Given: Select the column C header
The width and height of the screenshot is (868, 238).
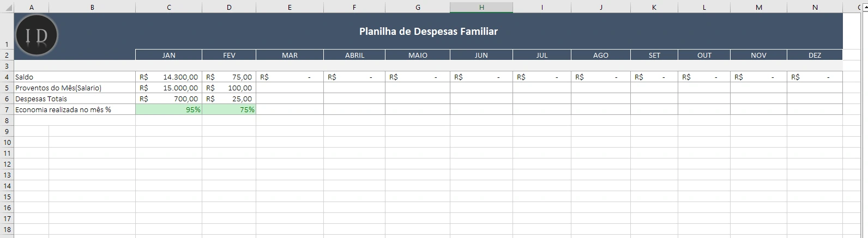Looking at the screenshot, I should tap(169, 7).
